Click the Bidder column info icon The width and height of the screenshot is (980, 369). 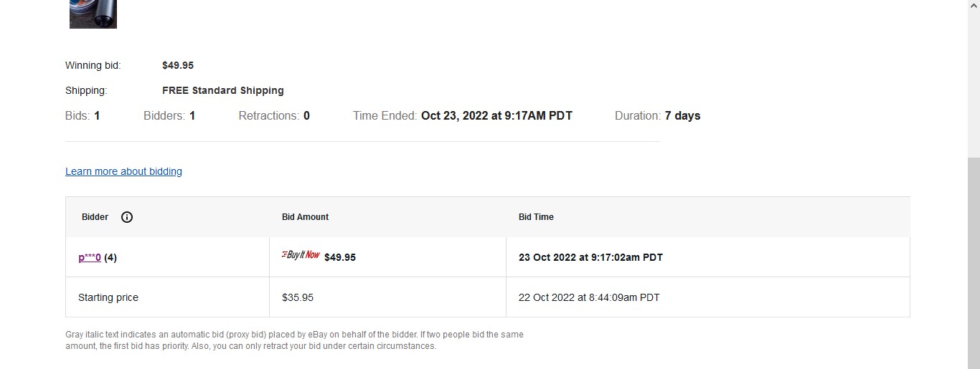pos(127,217)
